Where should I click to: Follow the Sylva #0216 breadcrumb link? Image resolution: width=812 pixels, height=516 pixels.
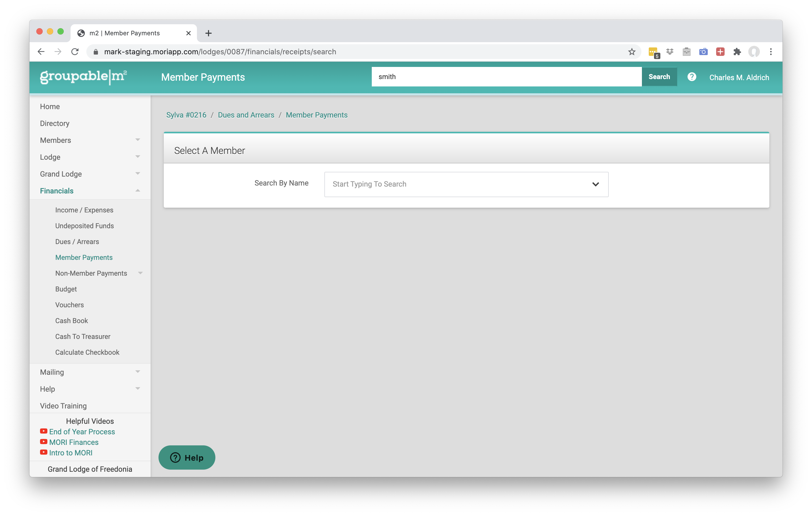click(x=186, y=115)
